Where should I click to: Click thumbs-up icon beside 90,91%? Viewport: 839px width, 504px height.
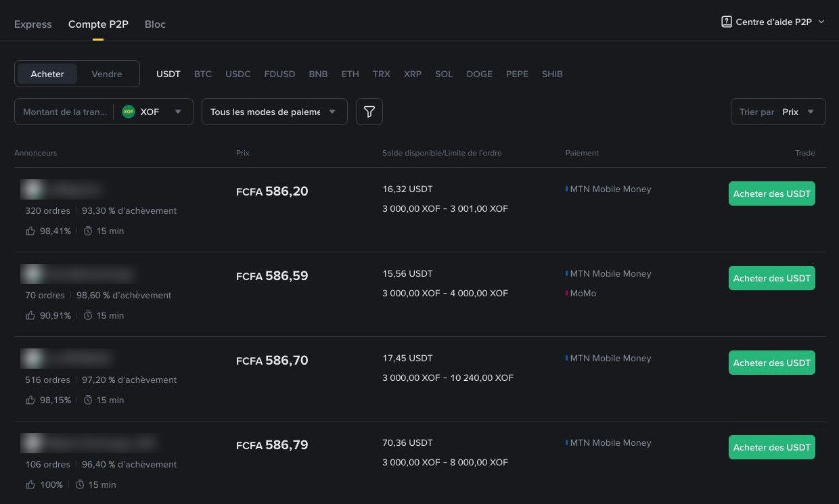point(30,315)
